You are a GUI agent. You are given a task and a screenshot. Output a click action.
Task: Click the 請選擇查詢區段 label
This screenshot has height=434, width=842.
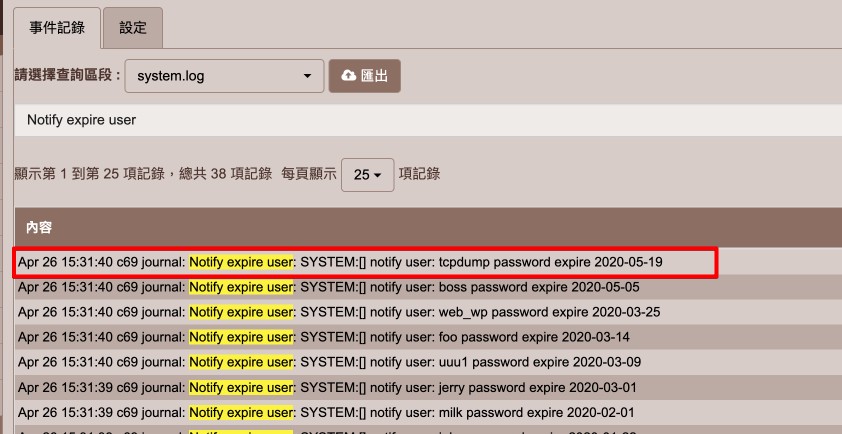coord(67,76)
